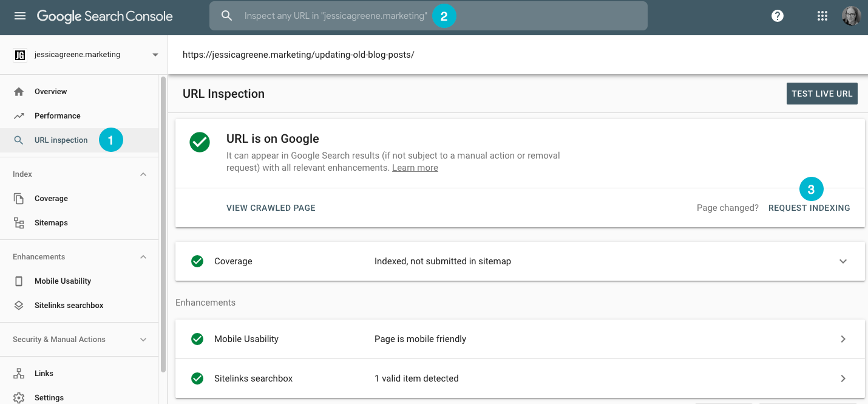Viewport: 868px width, 404px height.
Task: Click the green check on Mobile Usability row
Action: coord(197,339)
